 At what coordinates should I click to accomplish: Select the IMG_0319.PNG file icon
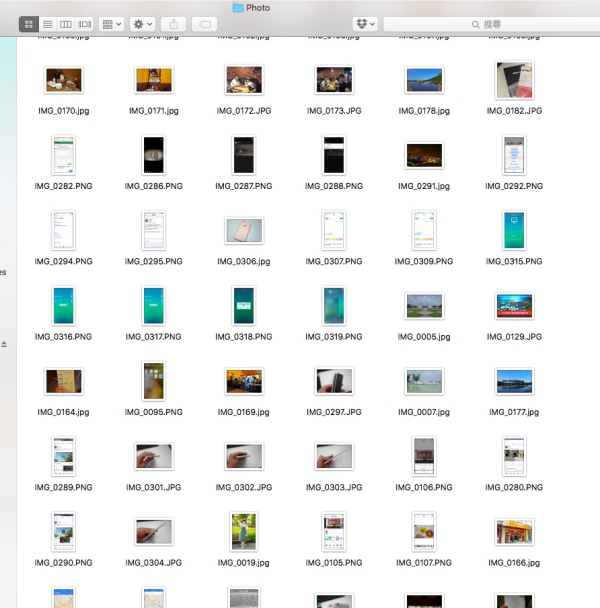[x=334, y=306]
